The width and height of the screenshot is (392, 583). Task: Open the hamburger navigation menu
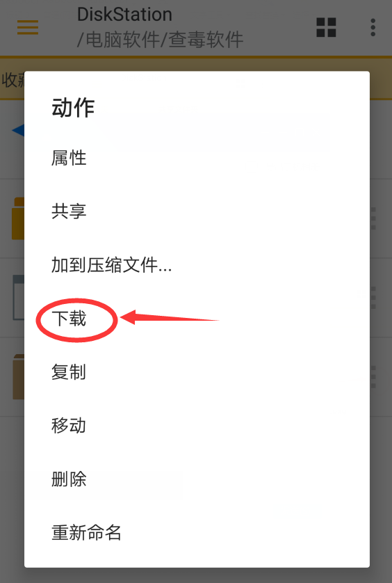coord(28,27)
